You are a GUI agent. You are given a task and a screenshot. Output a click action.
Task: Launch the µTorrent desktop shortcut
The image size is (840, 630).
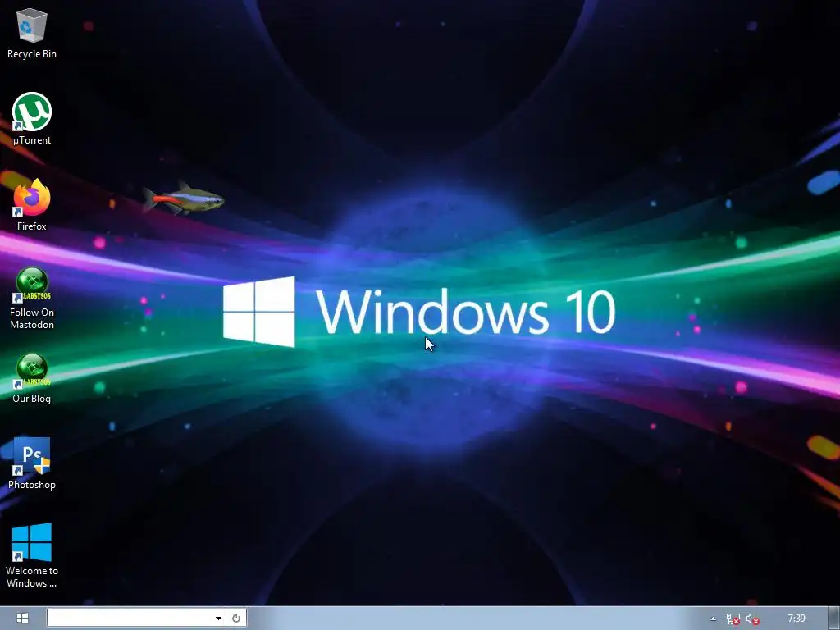point(32,112)
